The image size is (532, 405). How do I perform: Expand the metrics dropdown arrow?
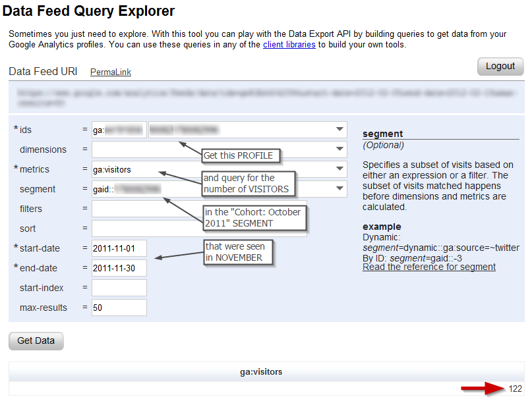click(340, 169)
